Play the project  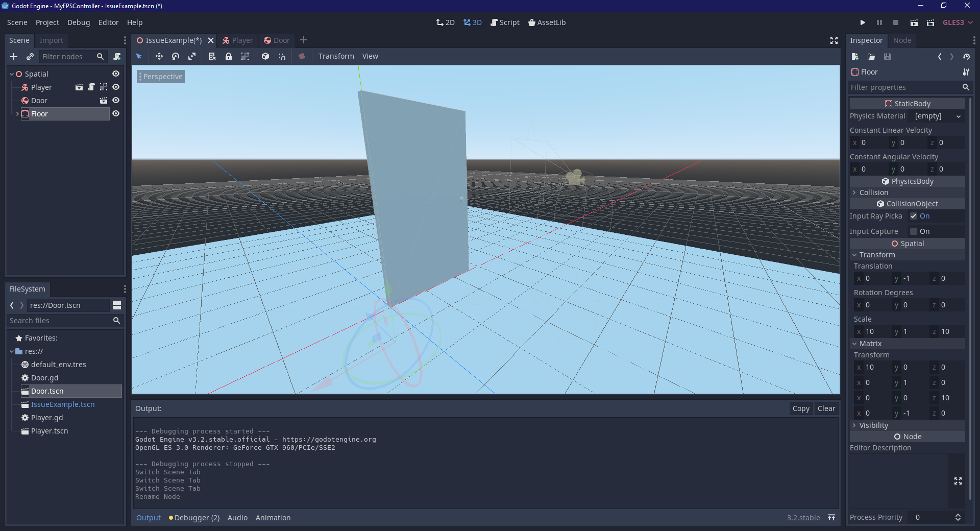click(x=863, y=22)
